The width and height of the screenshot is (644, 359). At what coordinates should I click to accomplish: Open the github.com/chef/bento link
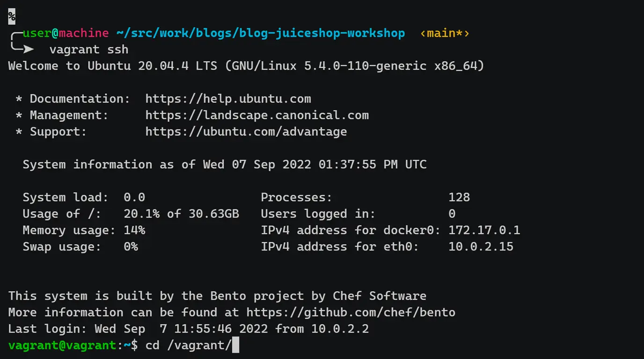click(x=351, y=312)
